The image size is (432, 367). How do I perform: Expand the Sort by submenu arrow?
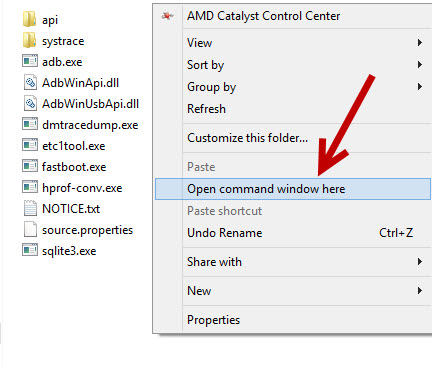420,65
